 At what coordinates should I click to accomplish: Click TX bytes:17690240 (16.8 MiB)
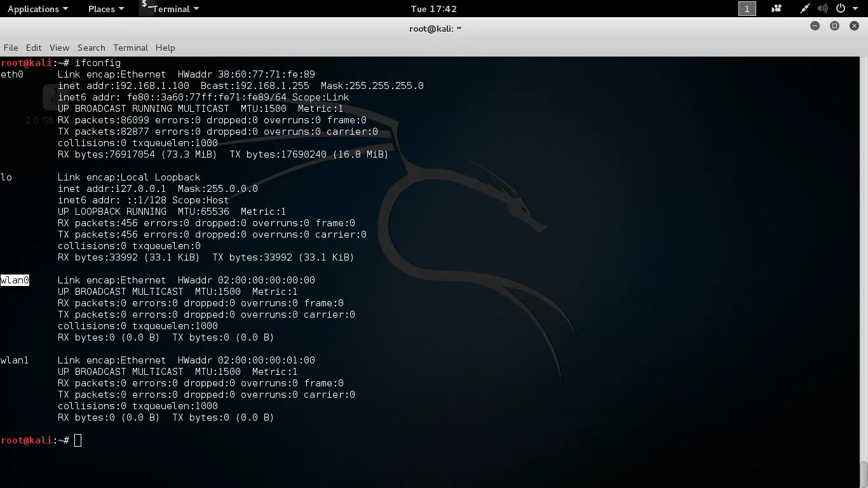coord(309,154)
